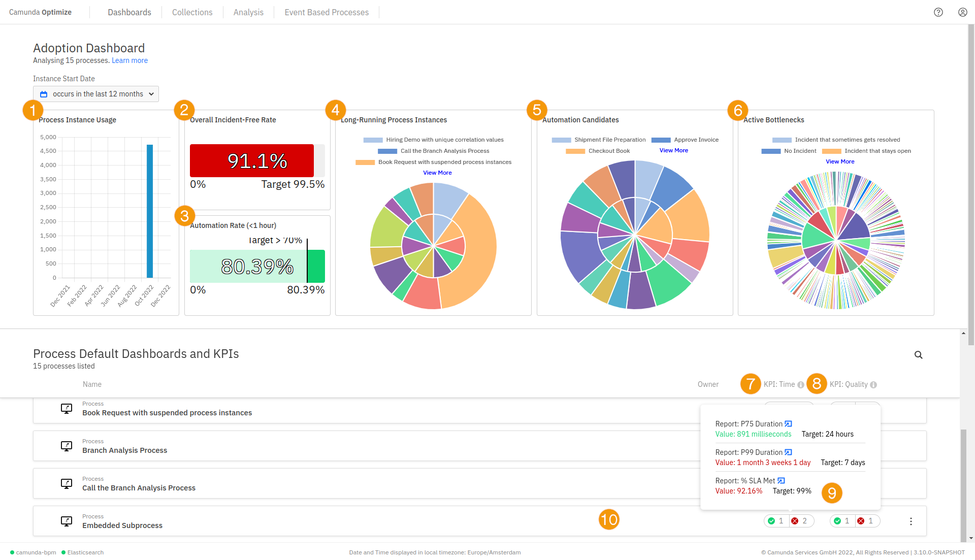975x560 pixels.
Task: Click the KPI: Quality info icon
Action: pos(872,384)
